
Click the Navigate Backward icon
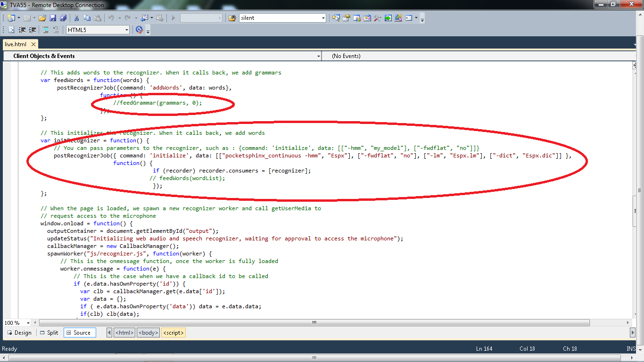pos(144,18)
